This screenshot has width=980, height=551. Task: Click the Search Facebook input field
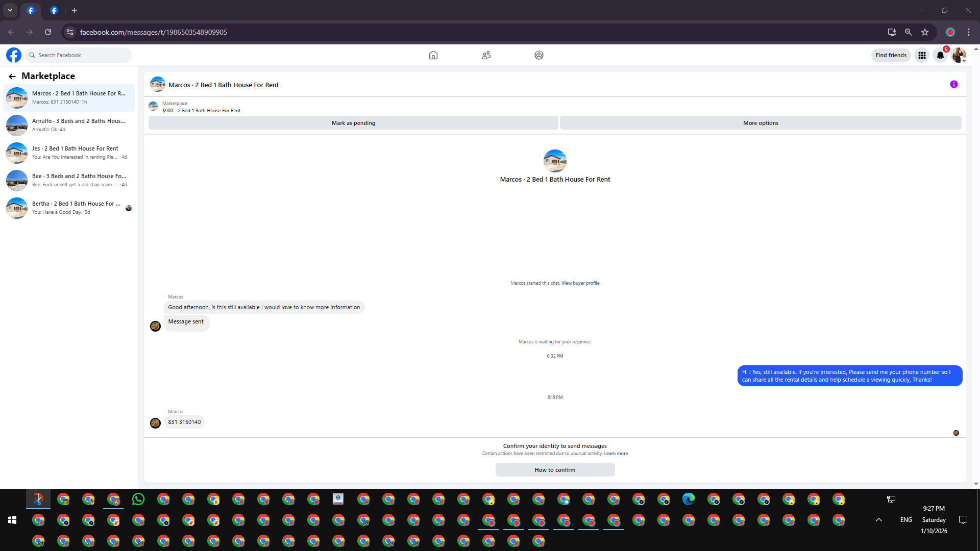[82, 55]
